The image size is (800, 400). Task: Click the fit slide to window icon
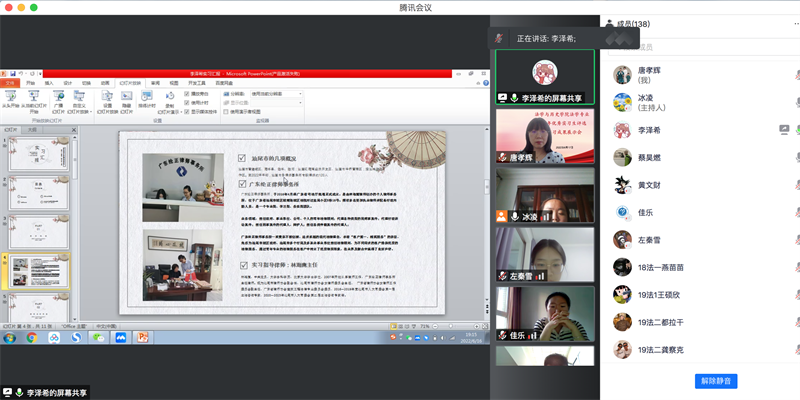pyautogui.click(x=485, y=327)
